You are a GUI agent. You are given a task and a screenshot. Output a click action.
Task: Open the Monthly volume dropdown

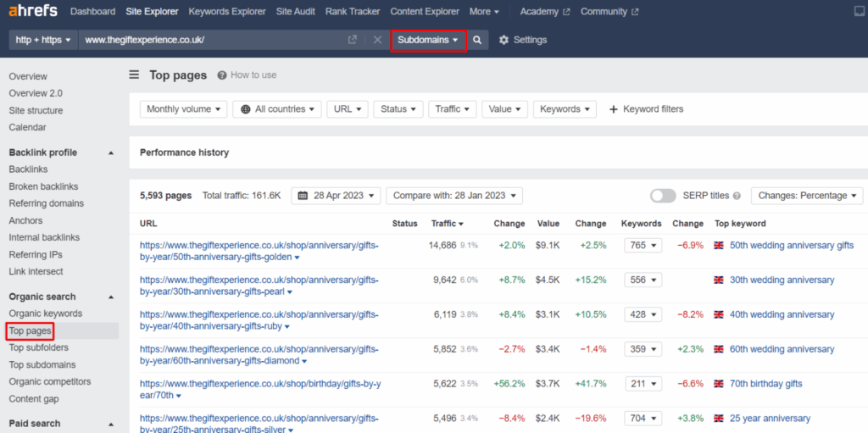pyautogui.click(x=184, y=109)
